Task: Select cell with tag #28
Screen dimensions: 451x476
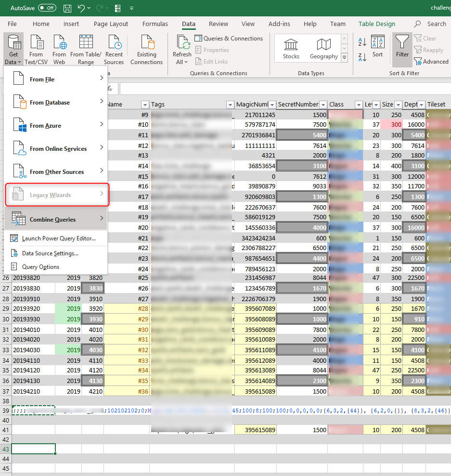Action: pyautogui.click(x=127, y=309)
